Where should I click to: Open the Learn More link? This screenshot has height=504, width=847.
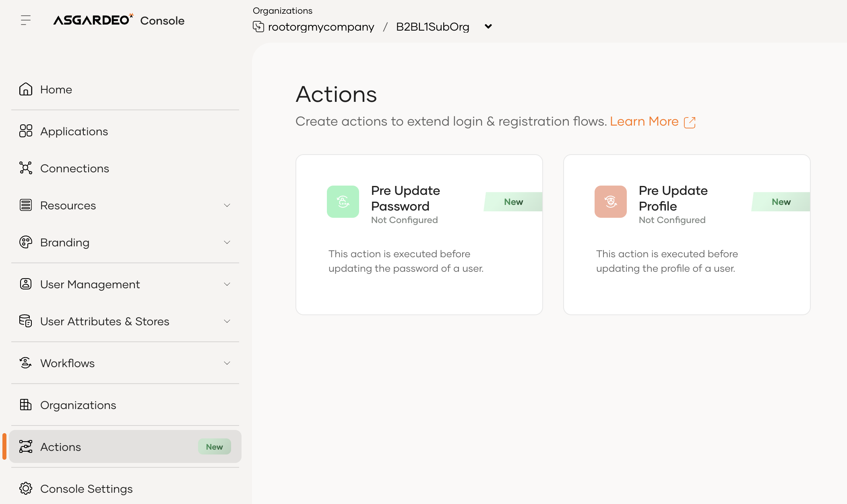[x=644, y=121]
